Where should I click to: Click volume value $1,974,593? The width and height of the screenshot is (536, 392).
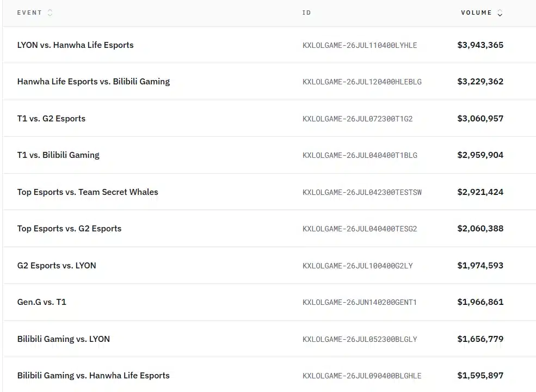[480, 266]
